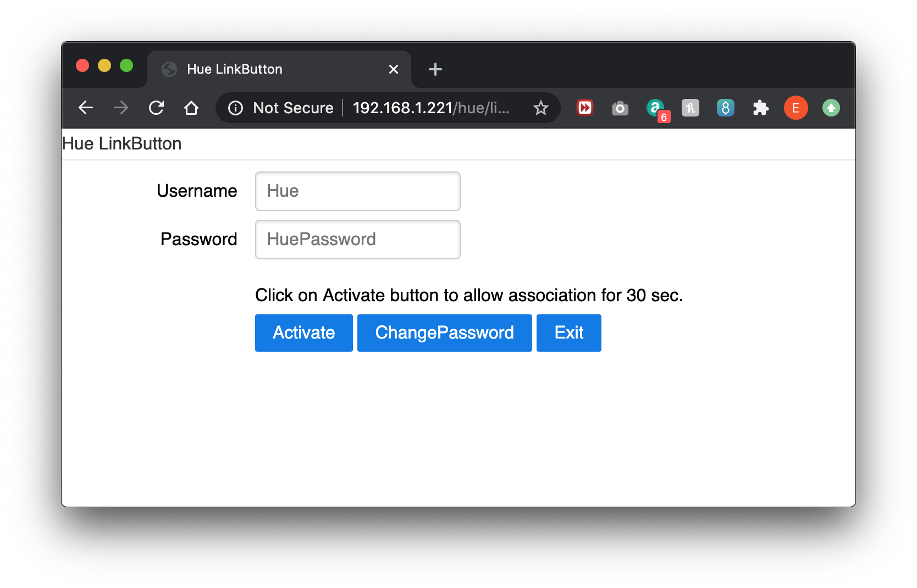This screenshot has height=588, width=917.
Task: Bookmark this page with the star icon
Action: click(542, 108)
